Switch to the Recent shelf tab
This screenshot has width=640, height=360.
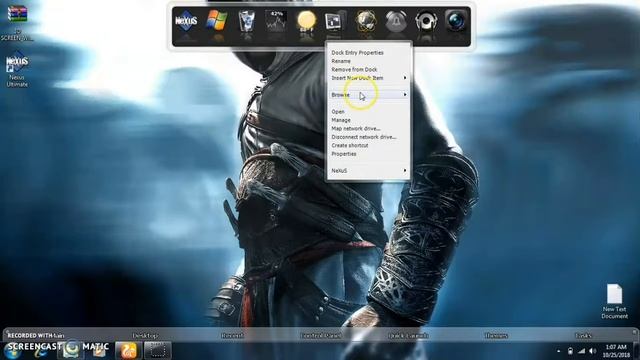232,336
